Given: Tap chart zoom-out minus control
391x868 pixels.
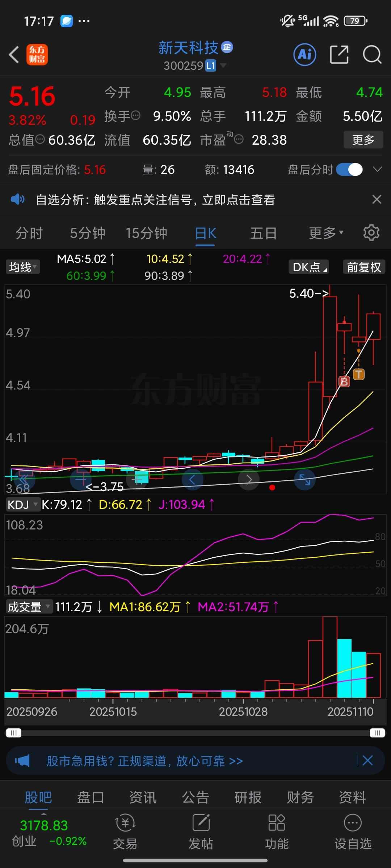Looking at the screenshot, I should (x=81, y=480).
